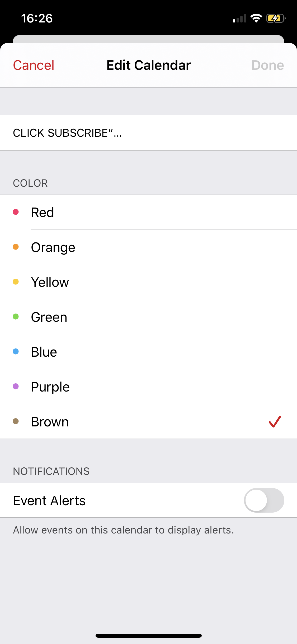Tap the blue color dot
Viewport: 297px width, 644px height.
coord(16,351)
